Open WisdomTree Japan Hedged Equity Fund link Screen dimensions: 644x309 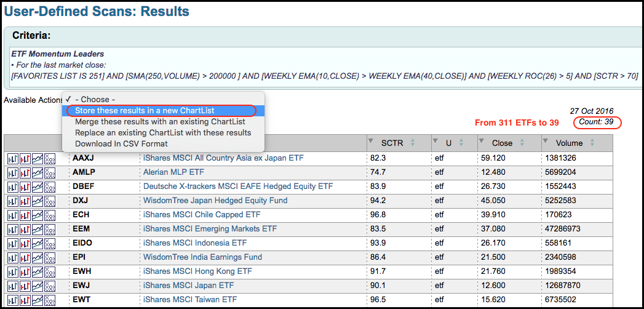[x=215, y=201]
